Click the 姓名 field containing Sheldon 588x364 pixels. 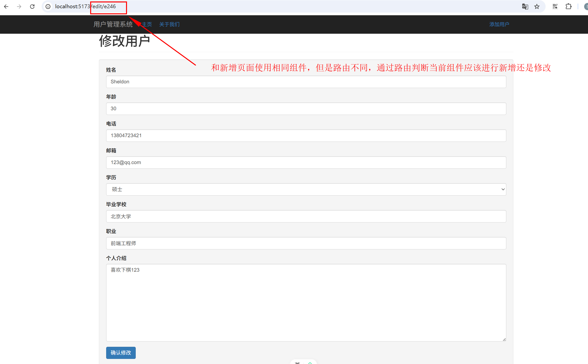click(306, 82)
